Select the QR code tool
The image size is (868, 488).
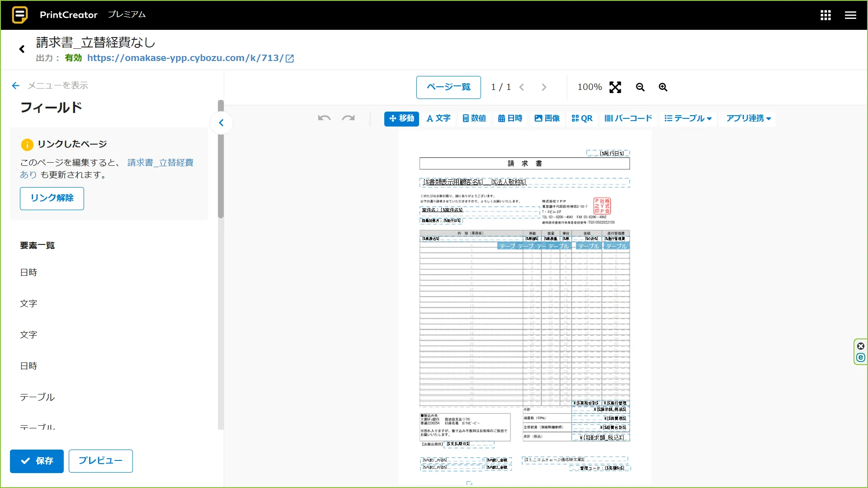[x=582, y=118]
